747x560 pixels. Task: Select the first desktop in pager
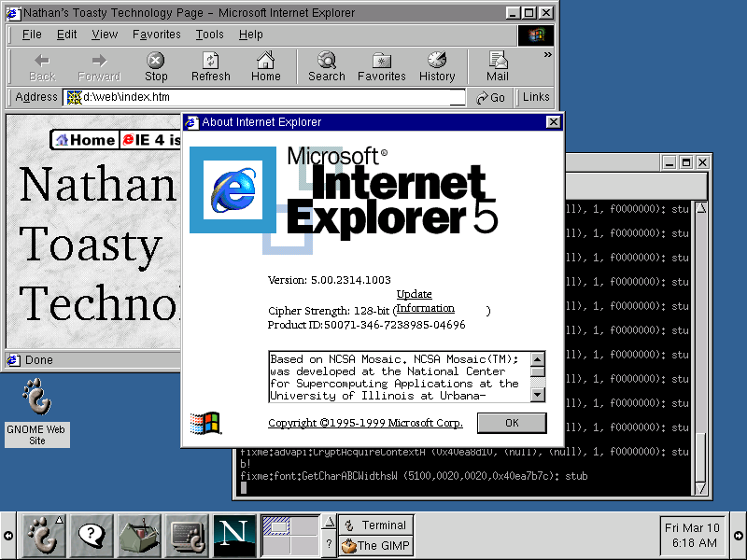pyautogui.click(x=276, y=526)
